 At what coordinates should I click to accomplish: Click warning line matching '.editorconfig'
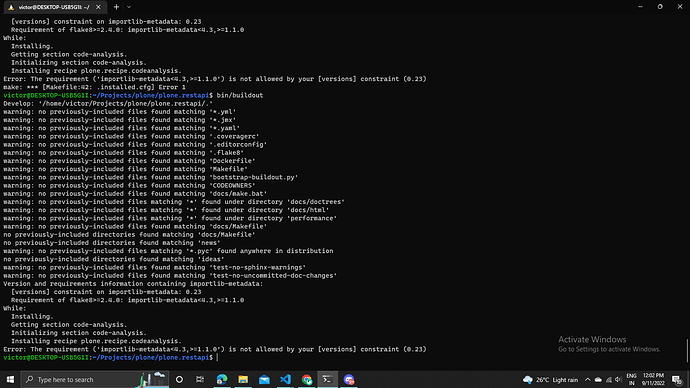click(135, 144)
